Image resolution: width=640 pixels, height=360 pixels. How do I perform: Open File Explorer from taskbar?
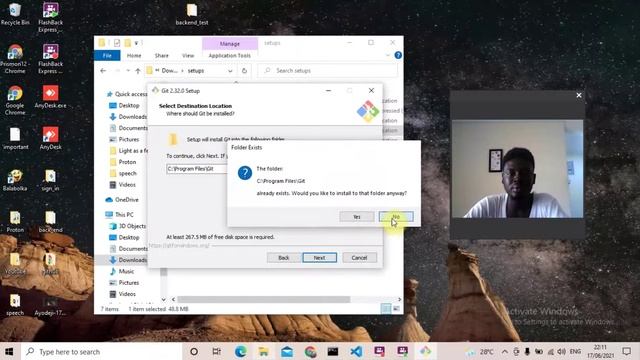264,351
